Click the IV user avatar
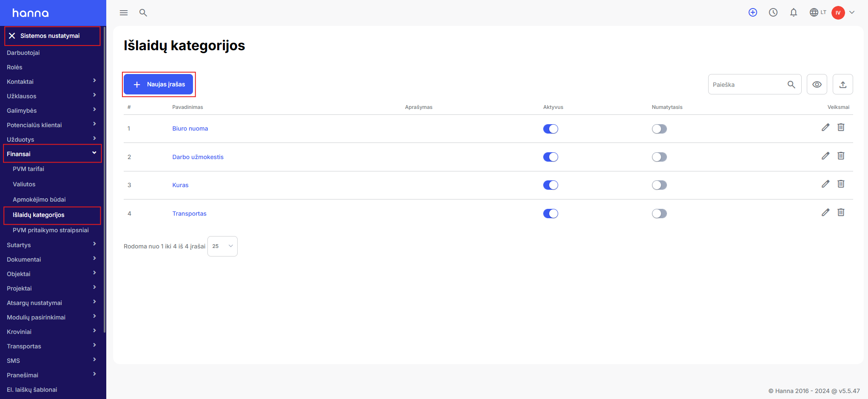 click(838, 13)
